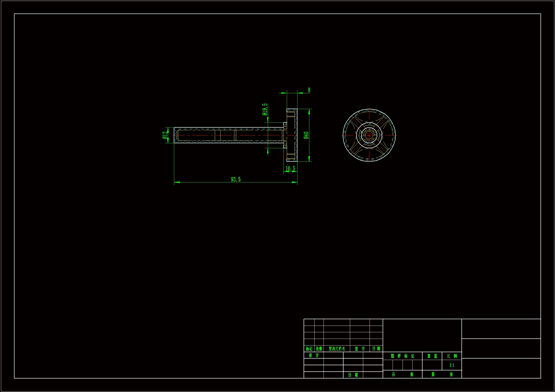Select the 第 sheet number label

click(433, 374)
